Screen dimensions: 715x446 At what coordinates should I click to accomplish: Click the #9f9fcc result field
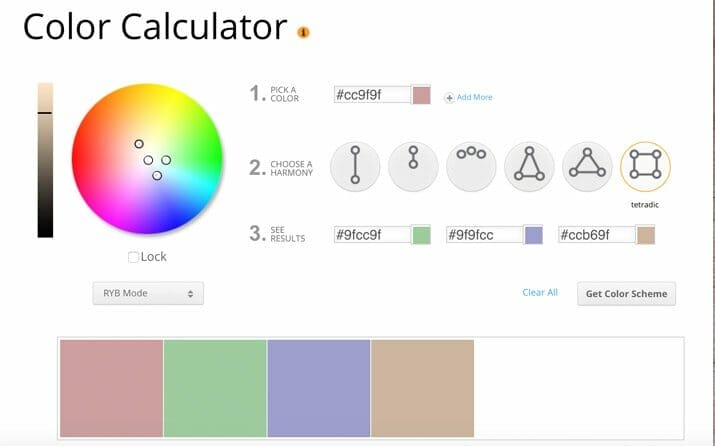coord(484,235)
